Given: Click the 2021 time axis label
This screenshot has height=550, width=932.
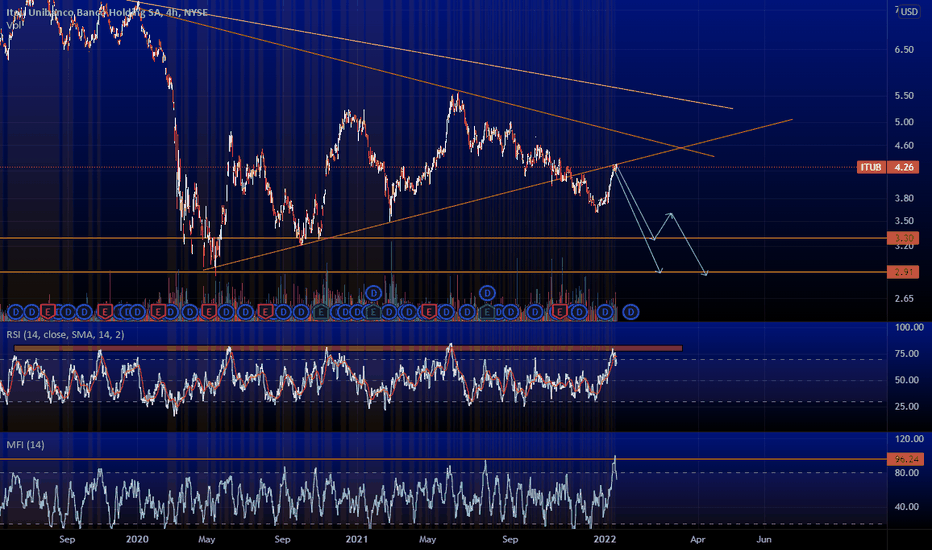Looking at the screenshot, I should (x=357, y=539).
